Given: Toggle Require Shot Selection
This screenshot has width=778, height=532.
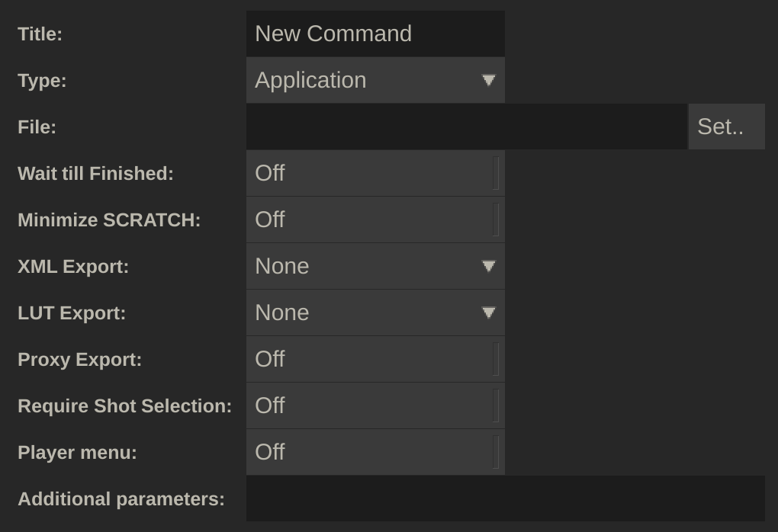Looking at the screenshot, I should 375,405.
